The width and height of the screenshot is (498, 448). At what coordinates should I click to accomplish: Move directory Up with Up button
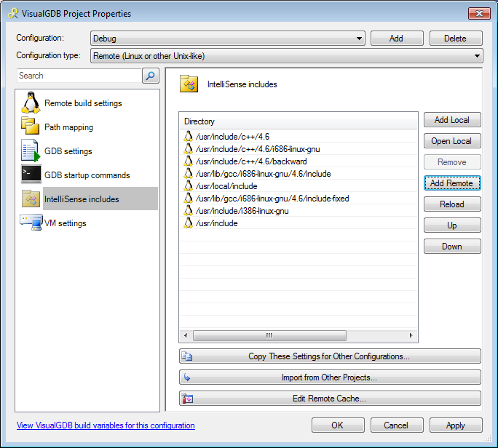[452, 225]
